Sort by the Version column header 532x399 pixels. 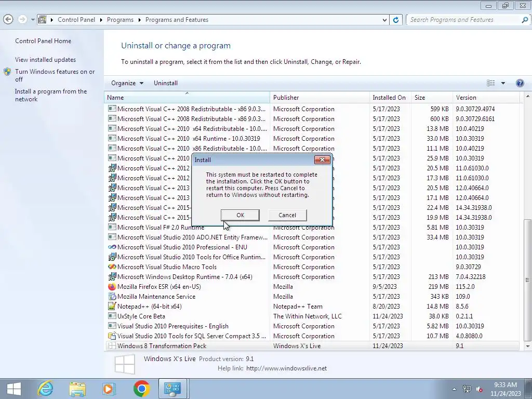click(x=486, y=97)
